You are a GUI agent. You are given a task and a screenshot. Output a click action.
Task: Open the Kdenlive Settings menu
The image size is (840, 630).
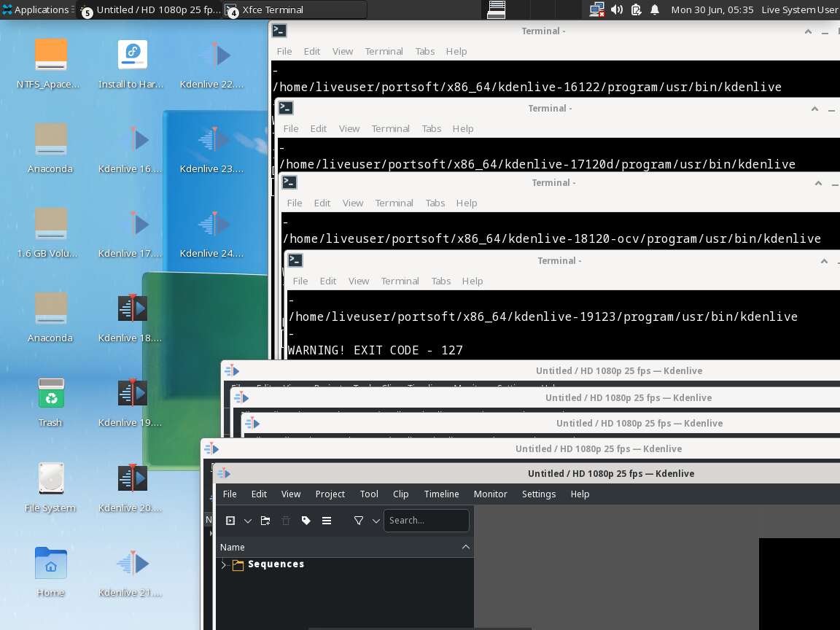click(538, 494)
